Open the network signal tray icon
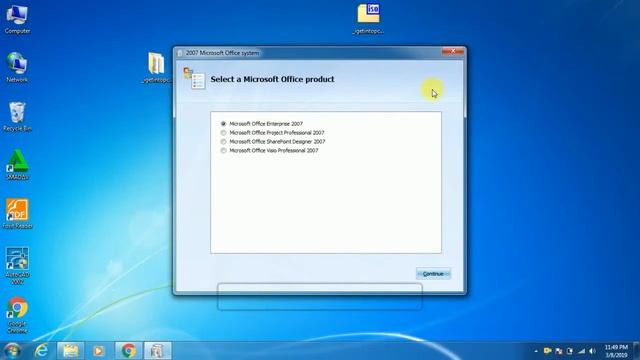Viewport: 640px width, 360px height. [x=581, y=351]
